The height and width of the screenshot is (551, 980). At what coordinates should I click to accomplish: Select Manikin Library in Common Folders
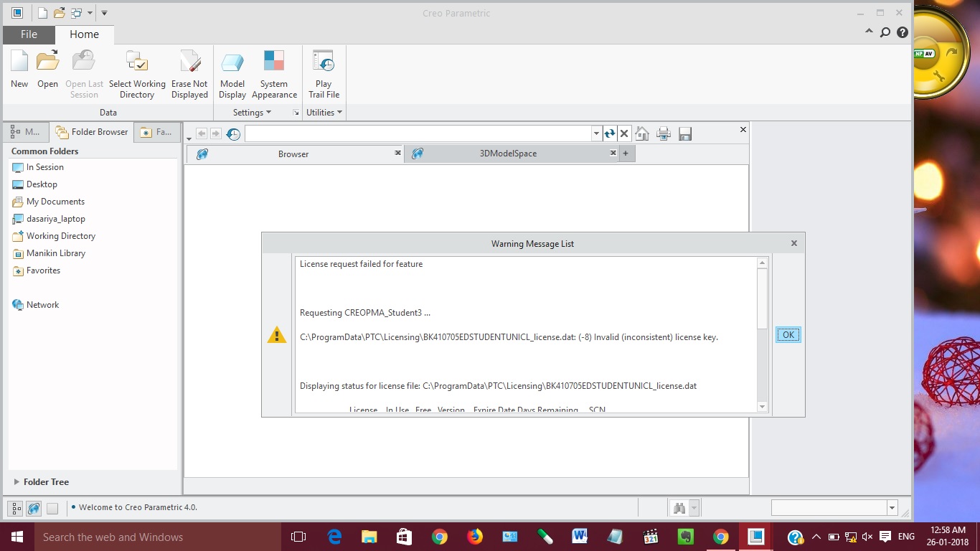[55, 253]
